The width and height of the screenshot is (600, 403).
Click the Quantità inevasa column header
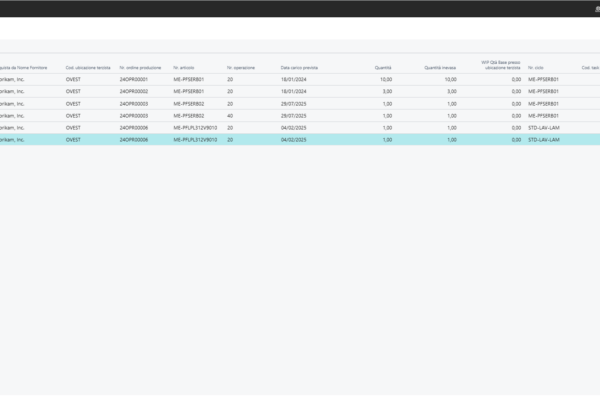pyautogui.click(x=440, y=68)
